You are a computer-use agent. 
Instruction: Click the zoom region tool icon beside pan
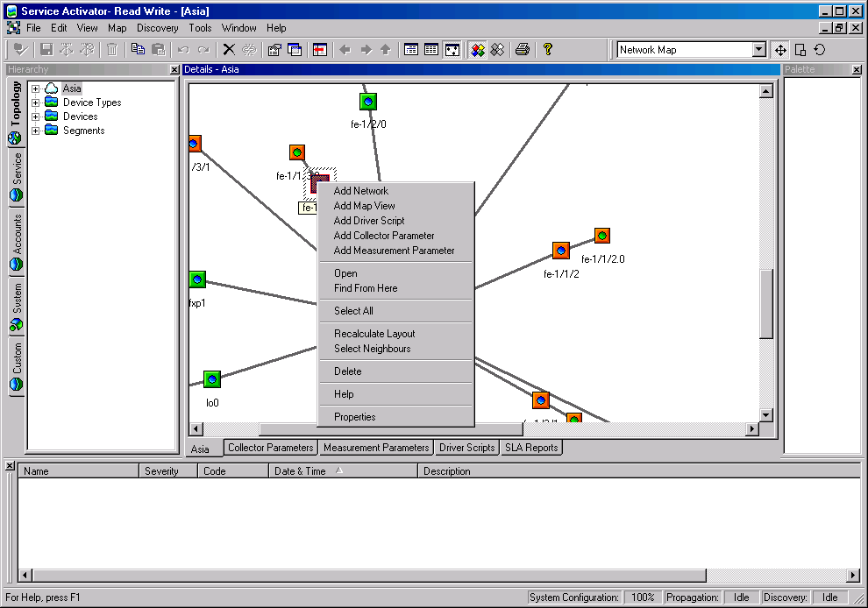(x=800, y=50)
